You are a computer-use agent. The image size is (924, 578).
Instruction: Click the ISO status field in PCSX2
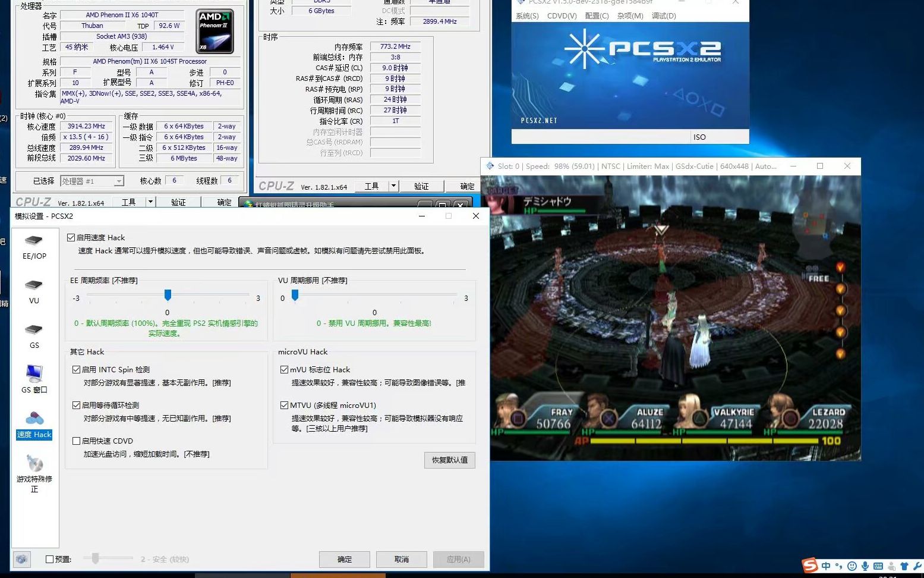pos(720,137)
